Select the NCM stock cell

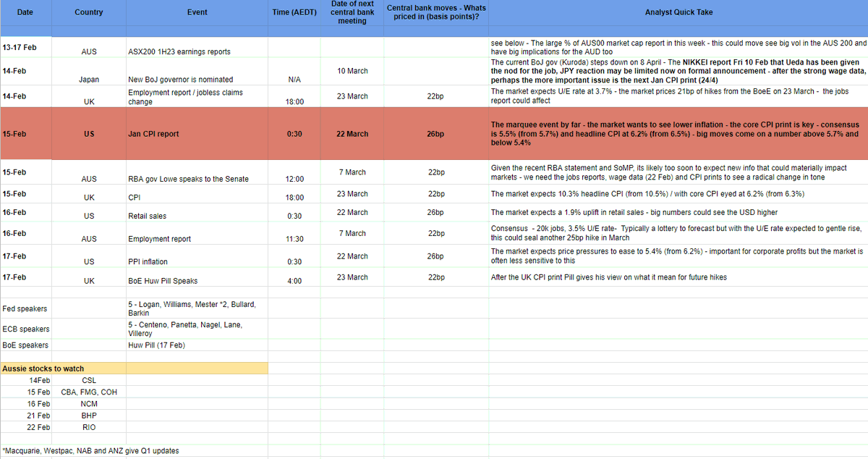(88, 403)
